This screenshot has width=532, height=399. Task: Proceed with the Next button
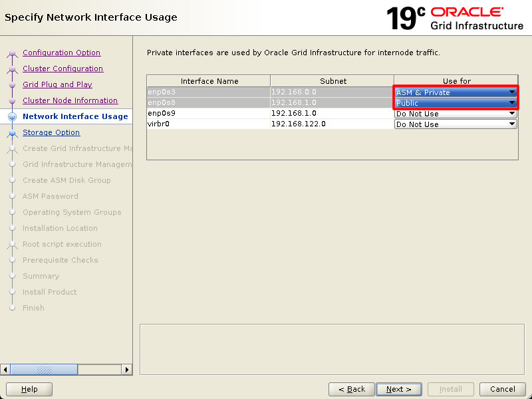[398, 389]
